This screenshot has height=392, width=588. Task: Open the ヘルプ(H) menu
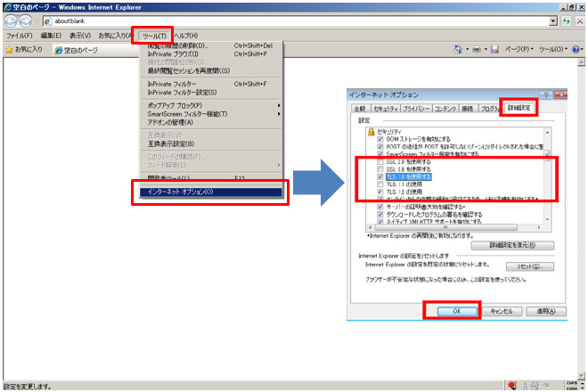[x=186, y=36]
